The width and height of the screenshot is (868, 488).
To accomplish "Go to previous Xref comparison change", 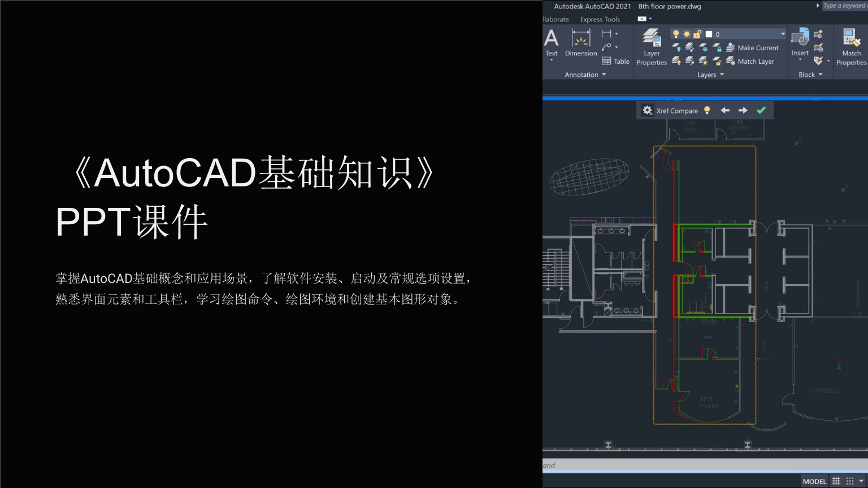I will point(725,111).
